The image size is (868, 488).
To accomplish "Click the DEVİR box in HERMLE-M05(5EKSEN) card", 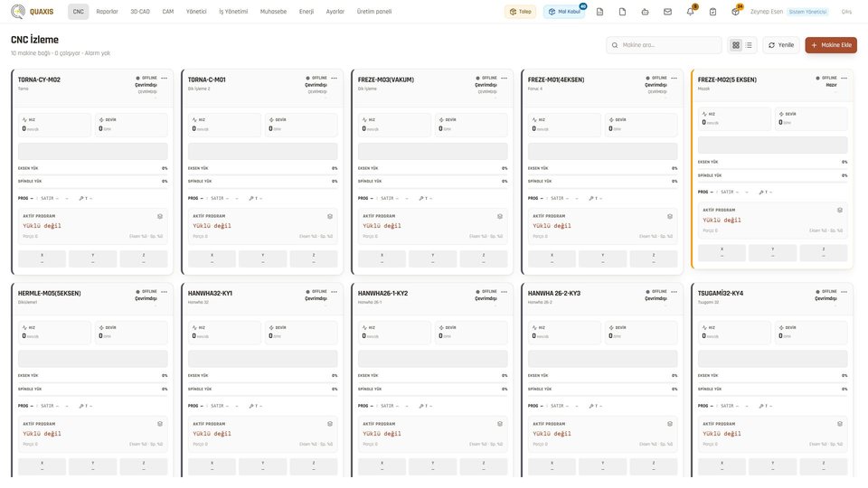I will point(131,333).
